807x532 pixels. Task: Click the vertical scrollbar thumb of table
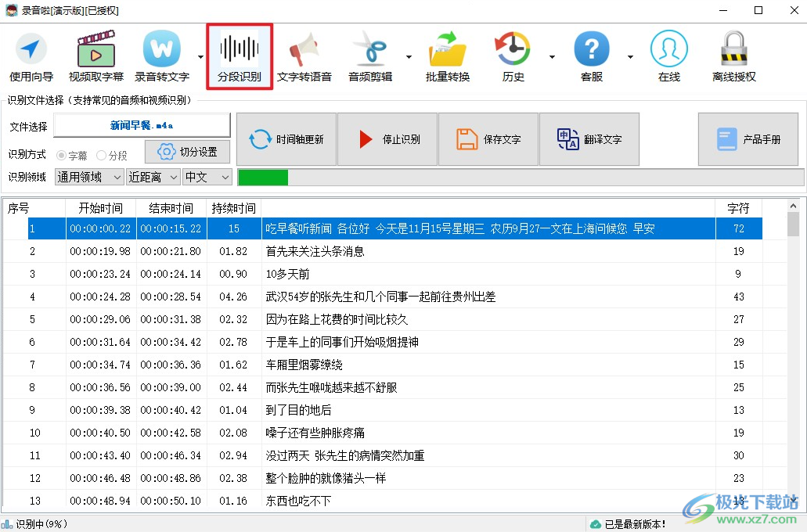(x=793, y=224)
